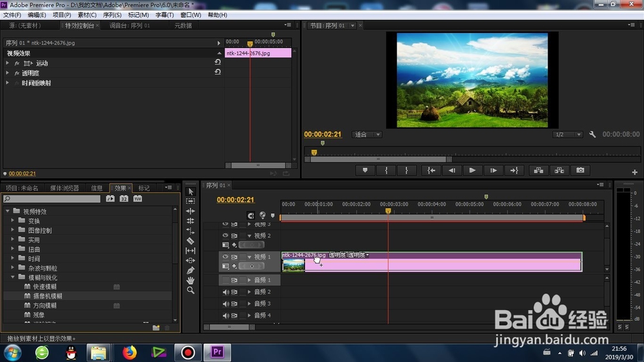Switch to Media Browser tab
Screen dimensions: 644x362
[x=64, y=188]
